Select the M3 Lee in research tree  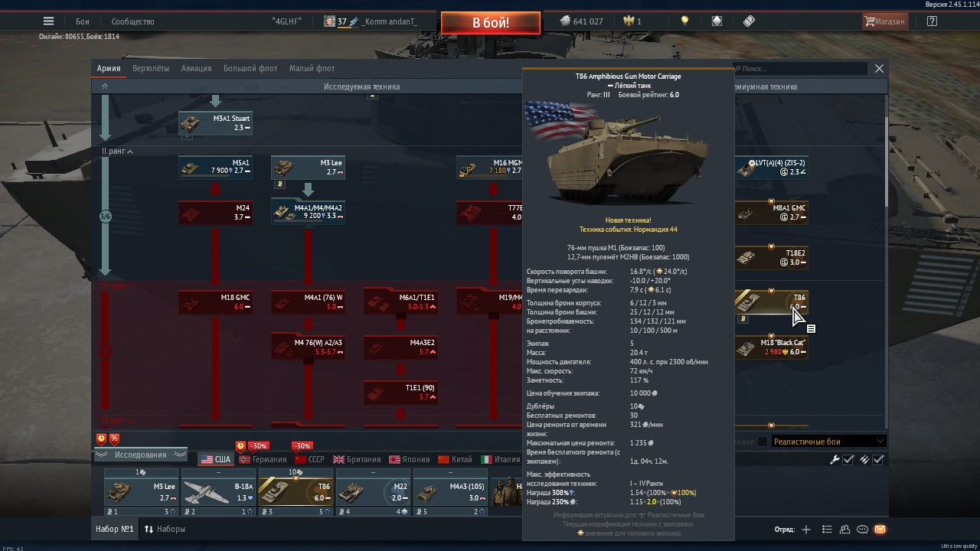click(x=308, y=168)
